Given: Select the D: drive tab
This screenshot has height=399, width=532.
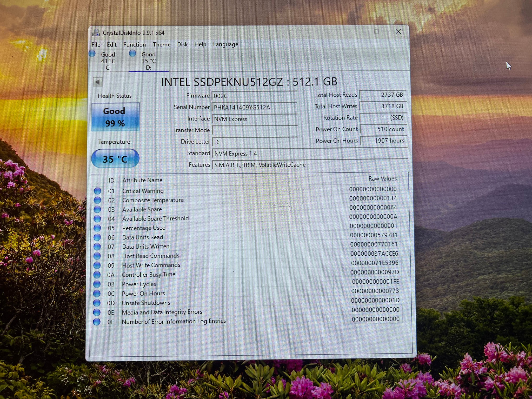Looking at the screenshot, I should 148,61.
